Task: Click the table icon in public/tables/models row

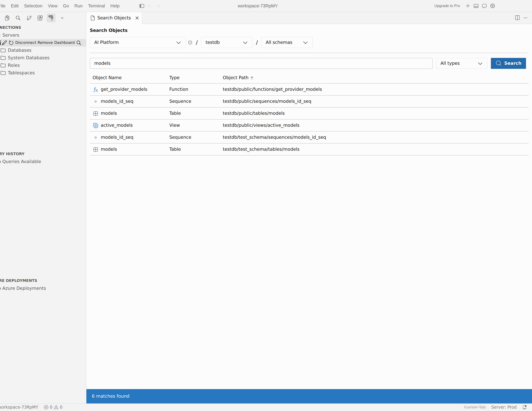Action: pyautogui.click(x=95, y=113)
